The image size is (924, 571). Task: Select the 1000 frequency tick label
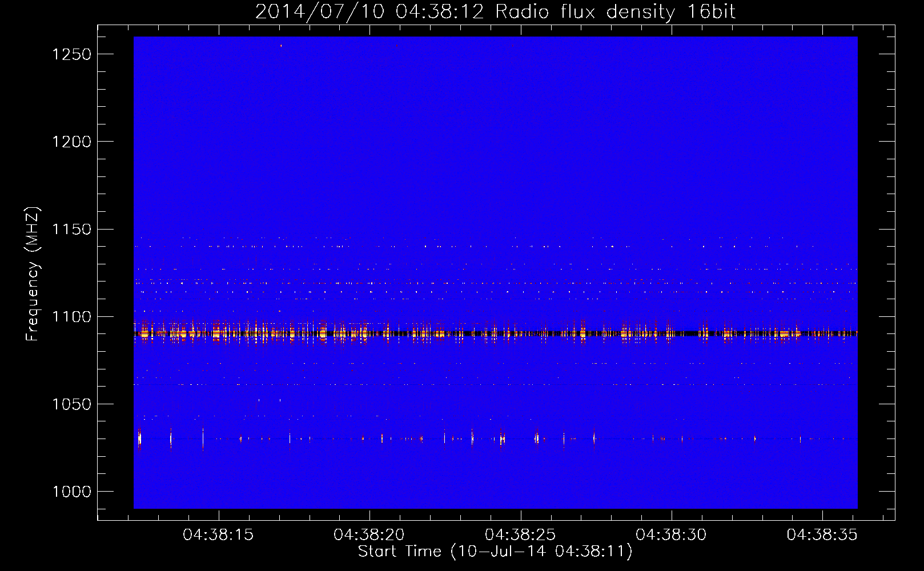click(x=71, y=492)
